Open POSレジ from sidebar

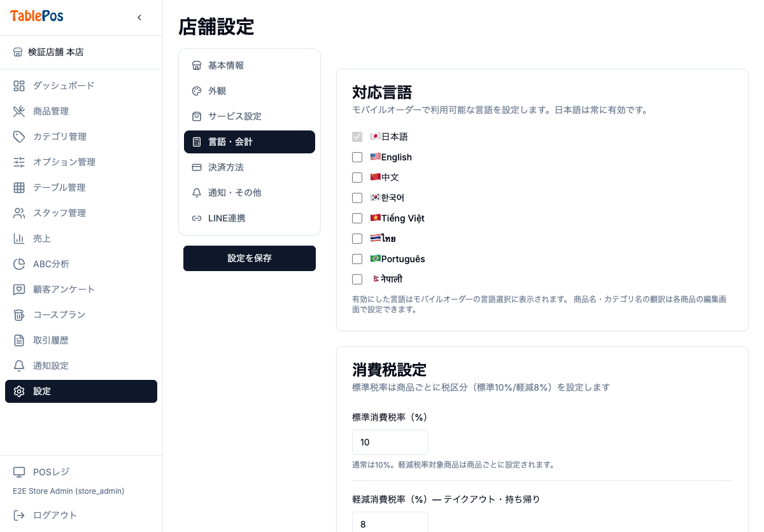click(81, 472)
